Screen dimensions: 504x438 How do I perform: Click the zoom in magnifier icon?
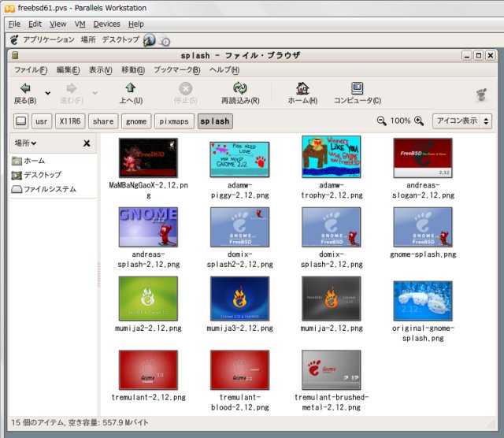point(419,121)
